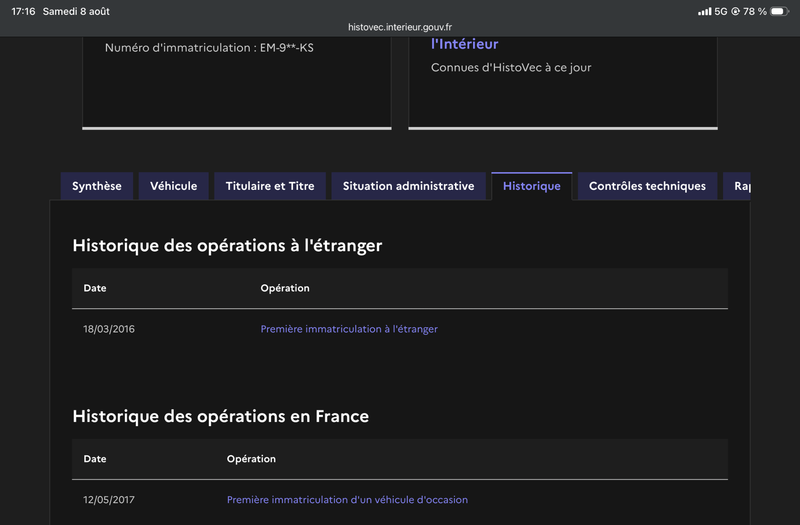Switch to the Véhicule tab

(x=173, y=186)
